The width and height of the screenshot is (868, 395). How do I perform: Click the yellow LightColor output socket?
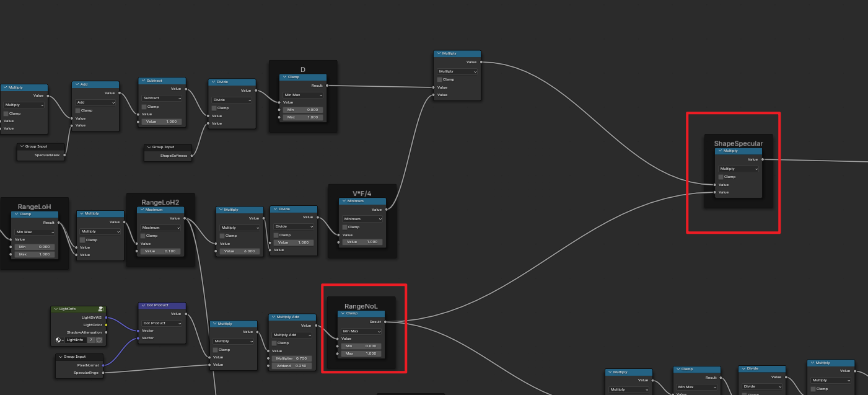tap(106, 324)
